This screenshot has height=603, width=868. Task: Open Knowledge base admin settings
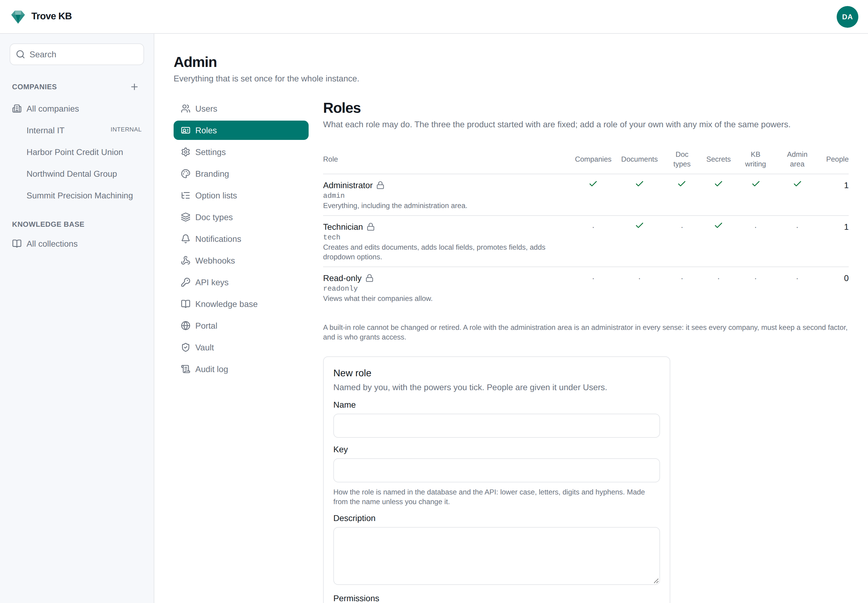241,304
